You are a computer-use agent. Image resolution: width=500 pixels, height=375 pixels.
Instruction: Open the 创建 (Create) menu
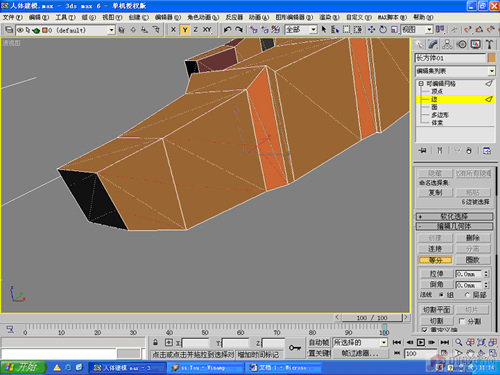click(138, 17)
